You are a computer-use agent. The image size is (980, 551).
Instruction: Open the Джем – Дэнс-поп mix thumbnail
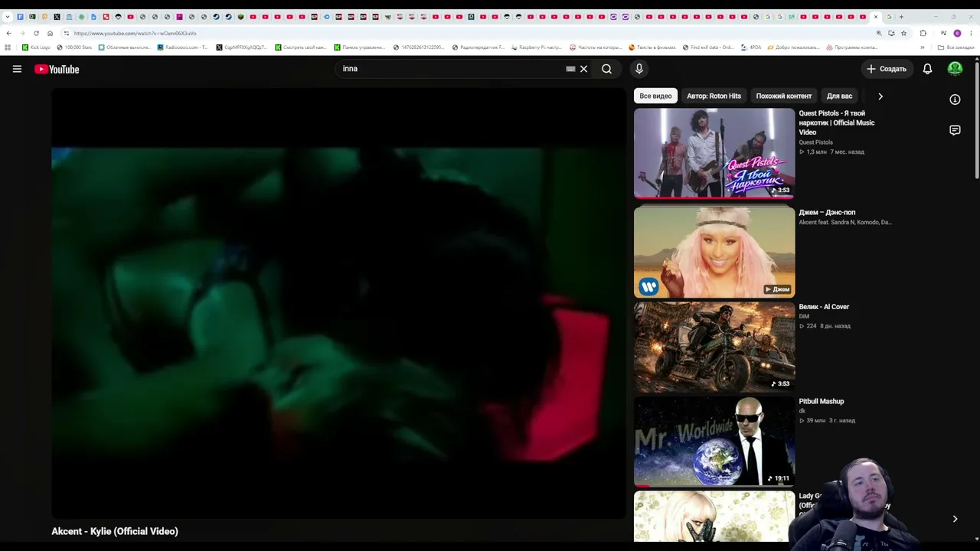point(714,252)
